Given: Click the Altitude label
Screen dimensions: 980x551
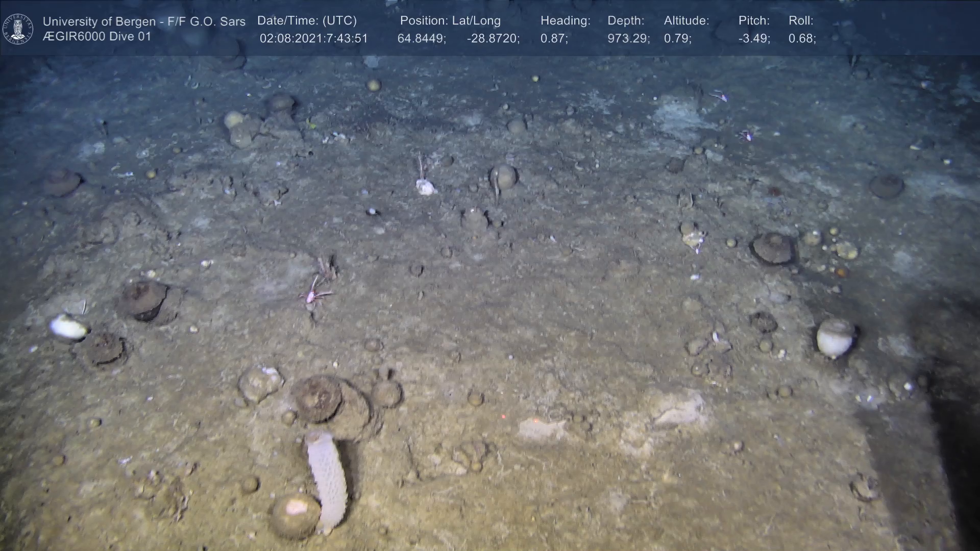Looking at the screenshot, I should pyautogui.click(x=686, y=21).
